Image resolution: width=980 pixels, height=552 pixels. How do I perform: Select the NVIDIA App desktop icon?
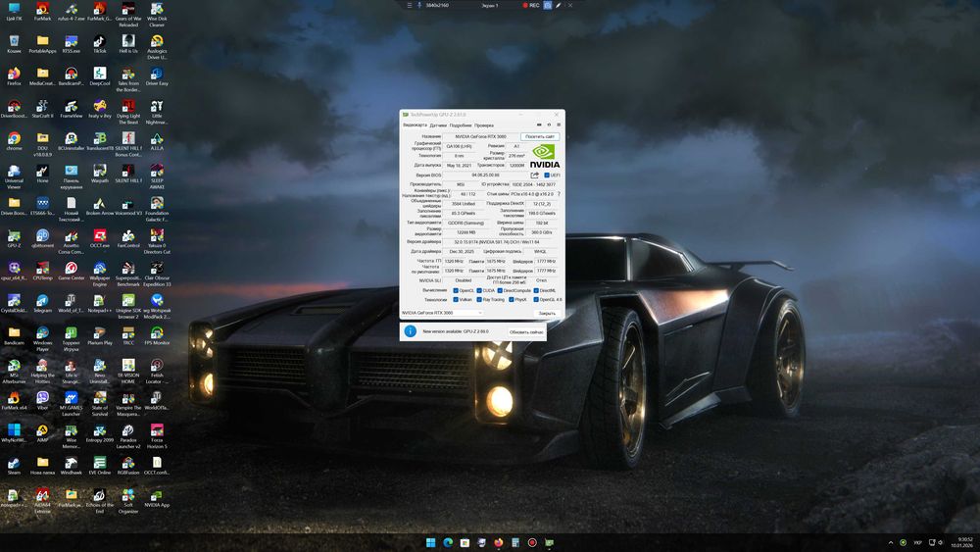157,498
